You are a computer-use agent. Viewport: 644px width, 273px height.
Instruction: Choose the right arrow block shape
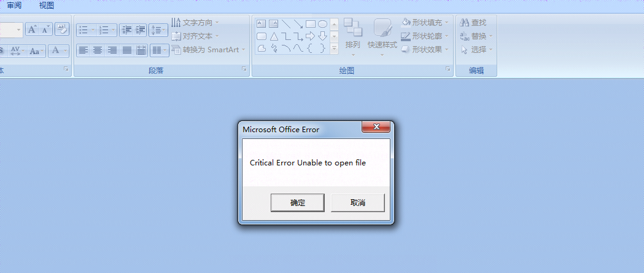tap(310, 36)
